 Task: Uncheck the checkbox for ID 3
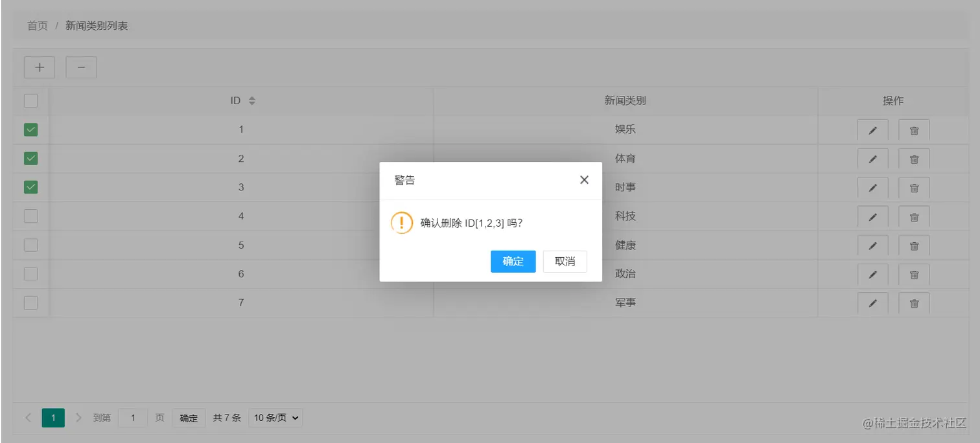(x=30, y=187)
